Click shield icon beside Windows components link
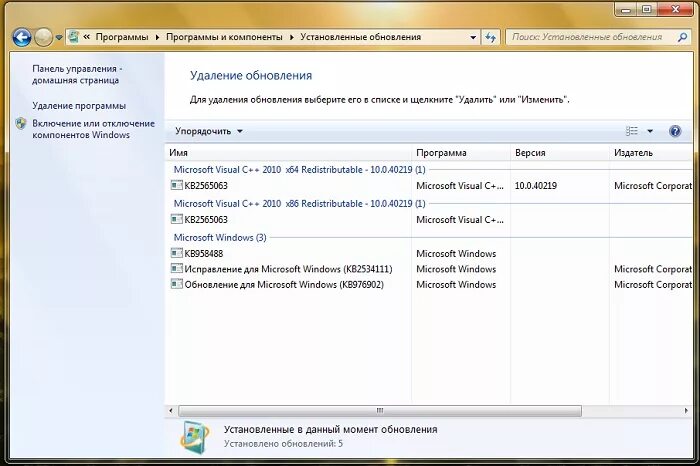This screenshot has height=466, width=700. [x=21, y=124]
